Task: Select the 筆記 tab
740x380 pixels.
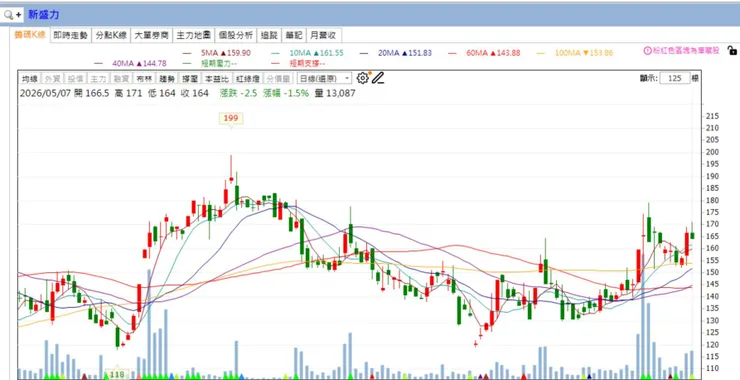Action: point(293,35)
